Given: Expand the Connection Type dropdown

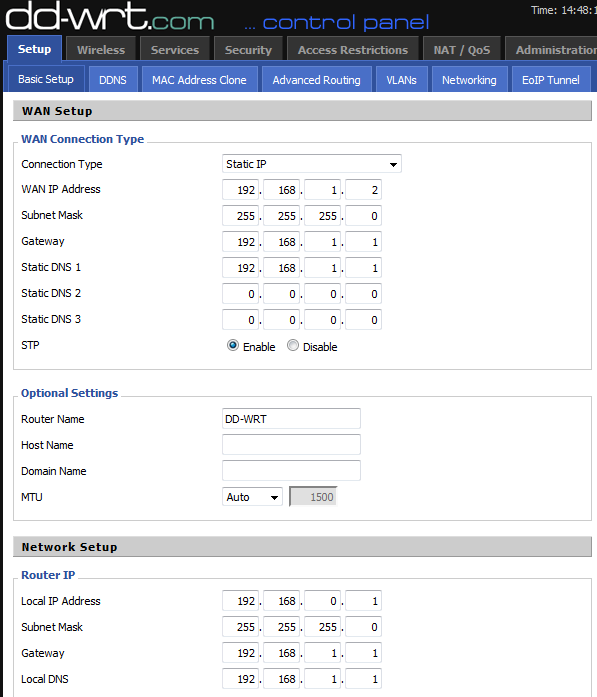Looking at the screenshot, I should (x=312, y=164).
